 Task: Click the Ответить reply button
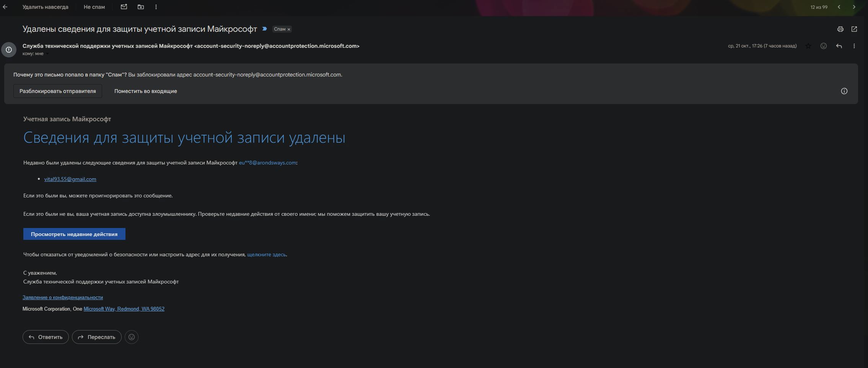tap(46, 337)
